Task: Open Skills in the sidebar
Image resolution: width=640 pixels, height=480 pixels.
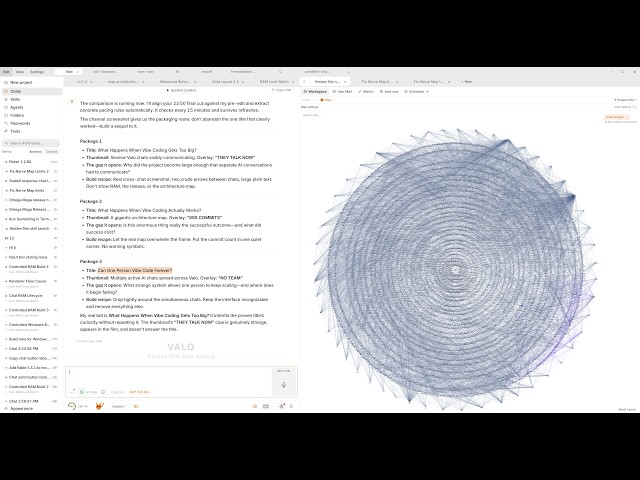Action: pyautogui.click(x=15, y=100)
